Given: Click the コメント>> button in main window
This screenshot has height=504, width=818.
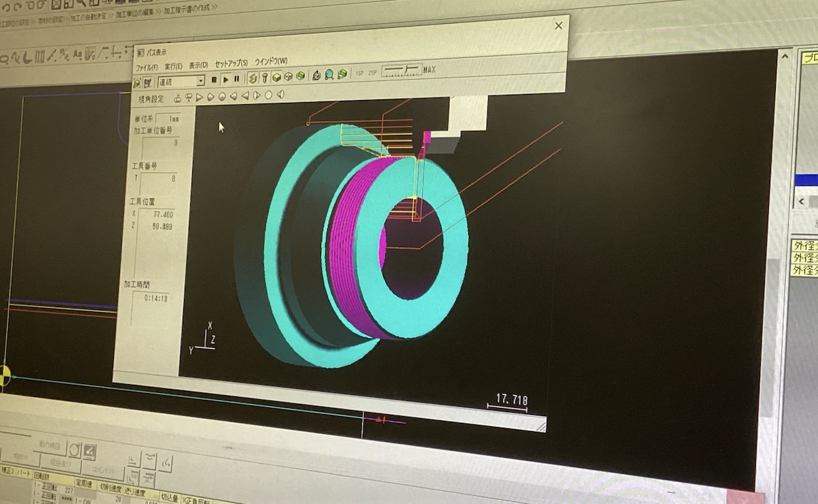Looking at the screenshot, I should pyautogui.click(x=103, y=471).
